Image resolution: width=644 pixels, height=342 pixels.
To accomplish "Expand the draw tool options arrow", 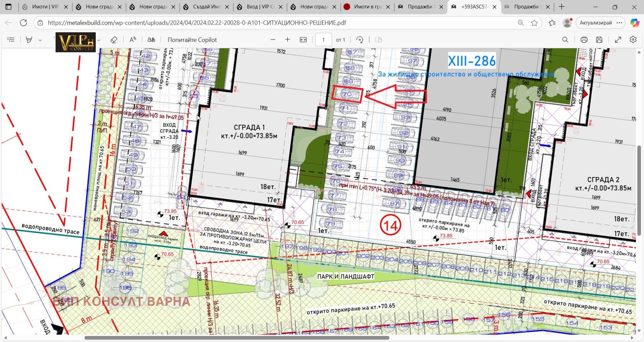I will [x=99, y=39].
